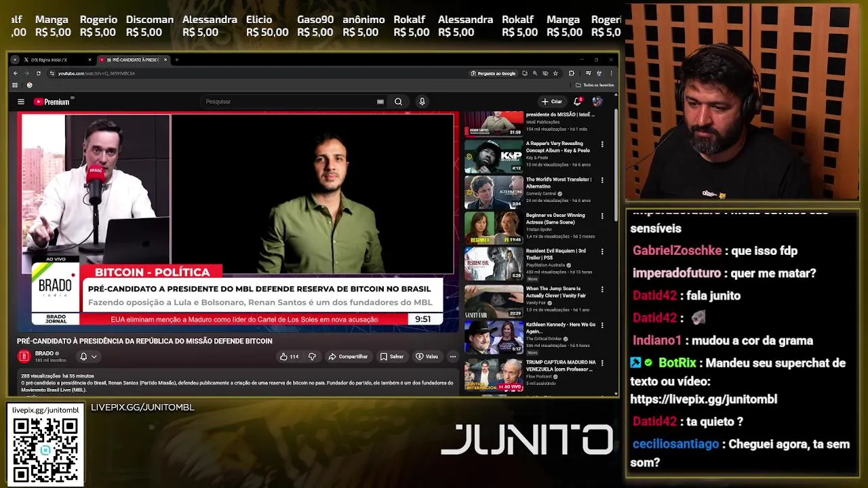Open Todos os favoritos bookmarks folder
The image size is (868, 488).
coord(595,85)
